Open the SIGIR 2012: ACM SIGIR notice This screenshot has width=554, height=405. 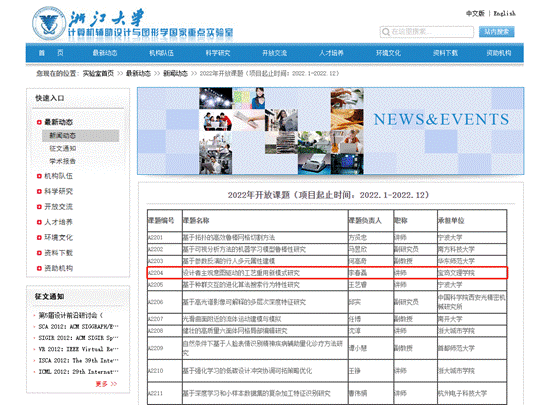click(x=78, y=338)
